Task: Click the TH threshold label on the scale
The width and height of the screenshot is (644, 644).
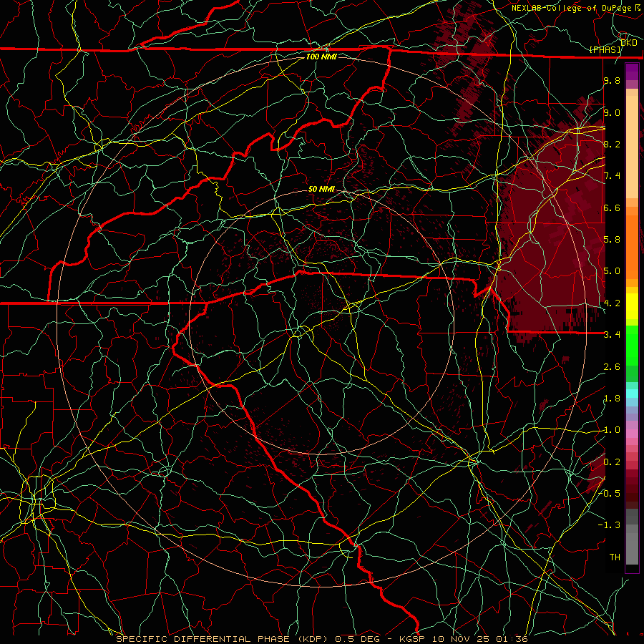Action: pyautogui.click(x=615, y=557)
